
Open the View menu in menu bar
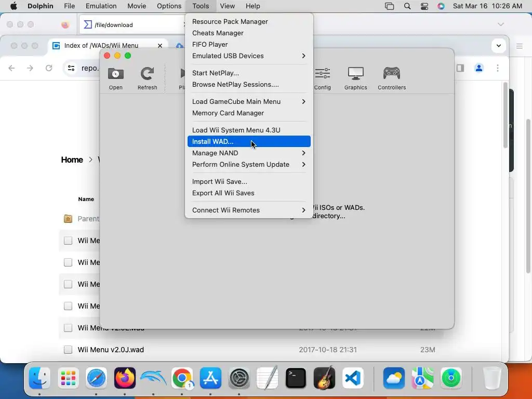(x=228, y=6)
